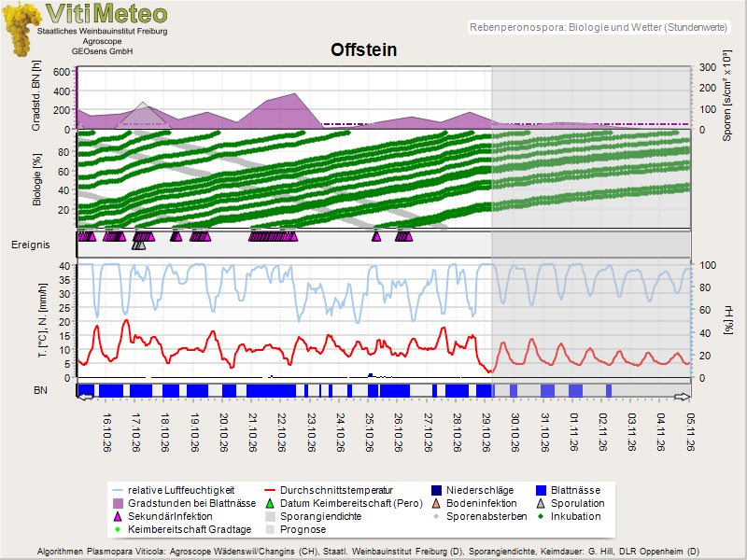Image resolution: width=747 pixels, height=560 pixels.
Task: Click the purple Gradstunden bei Blattnässe swatch
Action: pyautogui.click(x=118, y=503)
